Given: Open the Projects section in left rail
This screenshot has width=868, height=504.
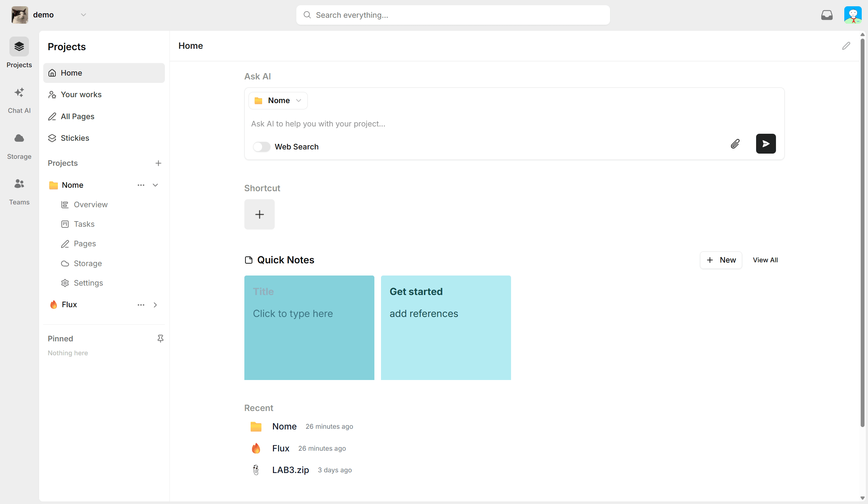Looking at the screenshot, I should (x=19, y=53).
